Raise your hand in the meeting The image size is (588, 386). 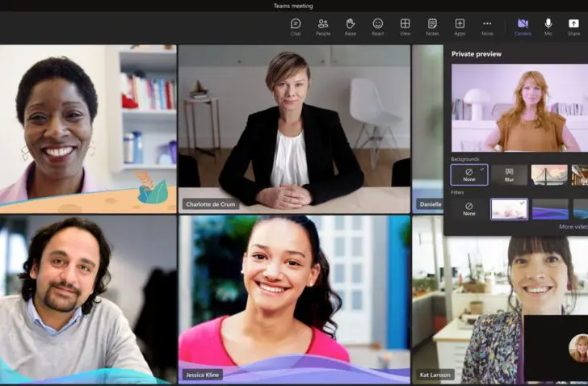(351, 27)
